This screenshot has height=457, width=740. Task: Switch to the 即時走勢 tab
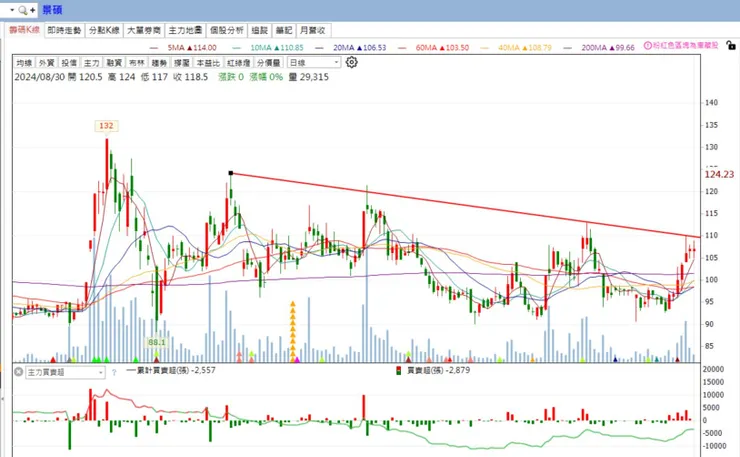(64, 30)
